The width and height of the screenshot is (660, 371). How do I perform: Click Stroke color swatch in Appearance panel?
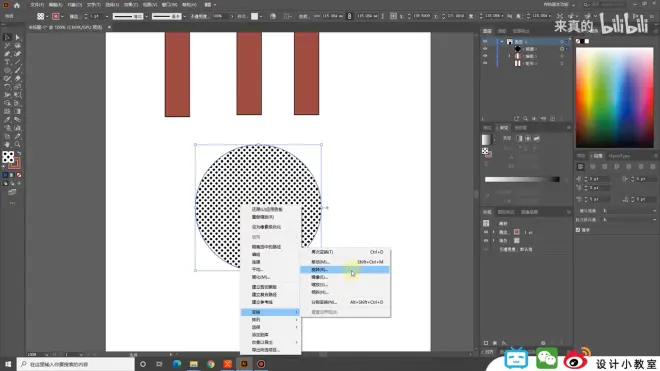tap(516, 232)
